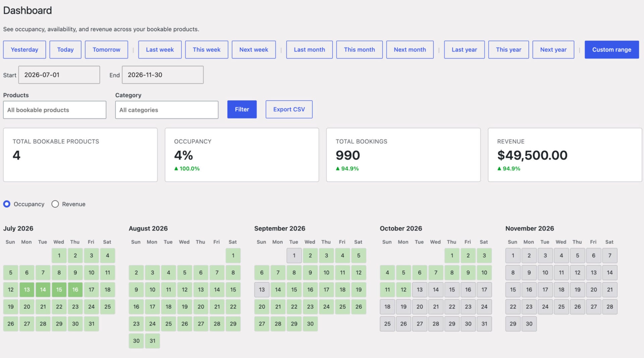Open October 31 day cell
The height and width of the screenshot is (358, 644).
coord(484,324)
